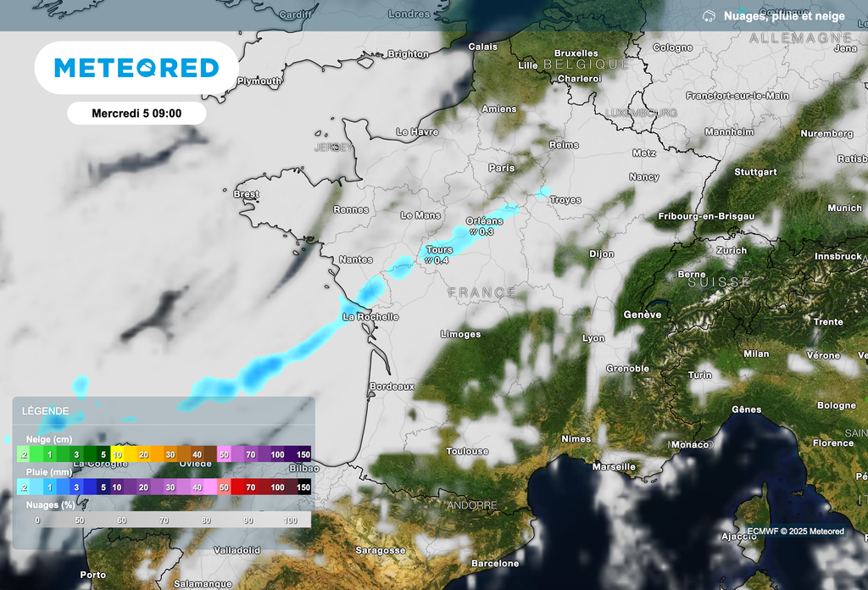
Task: Select the Meteored logo
Action: pos(136,67)
